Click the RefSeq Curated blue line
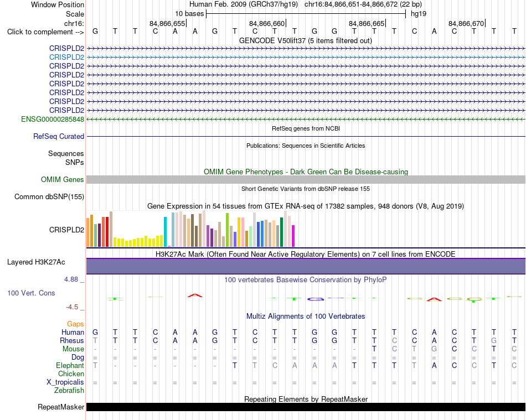 pos(306,137)
